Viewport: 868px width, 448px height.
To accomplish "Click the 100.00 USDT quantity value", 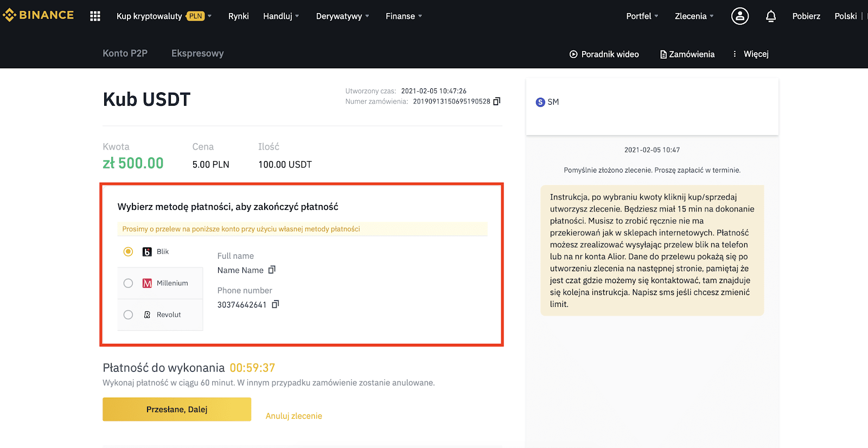I will [285, 164].
